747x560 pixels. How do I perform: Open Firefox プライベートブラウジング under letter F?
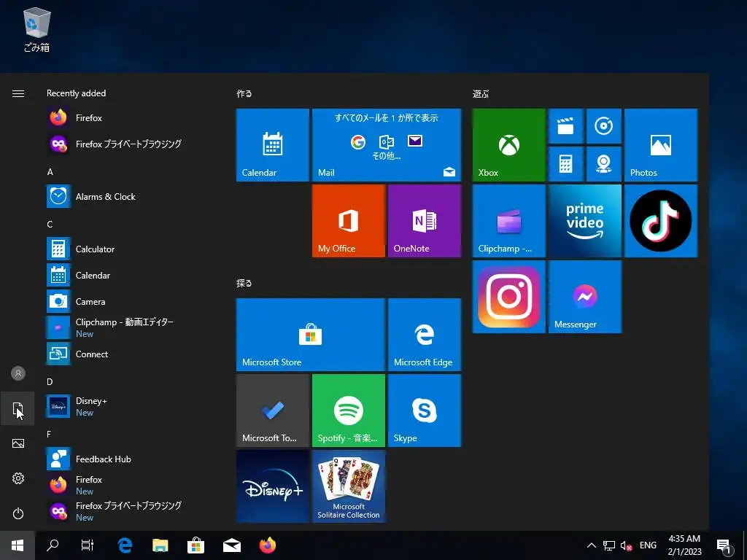coord(133,511)
